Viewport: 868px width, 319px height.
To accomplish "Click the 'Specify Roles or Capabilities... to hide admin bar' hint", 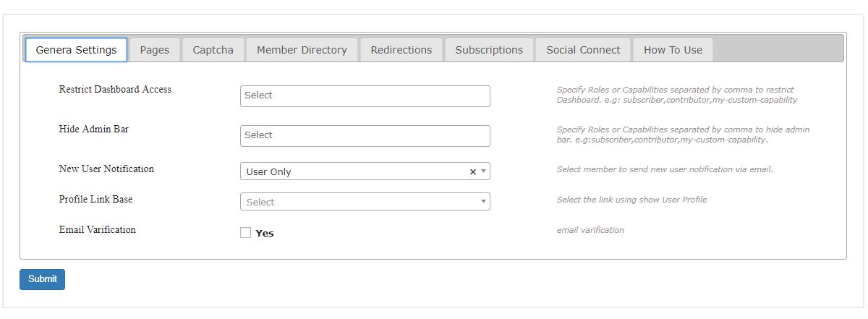I will click(x=683, y=135).
